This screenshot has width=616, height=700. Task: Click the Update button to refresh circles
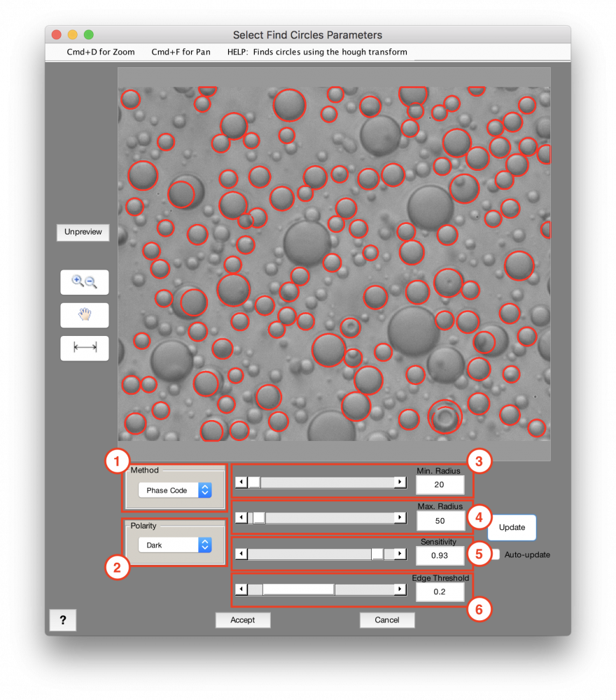tap(511, 528)
